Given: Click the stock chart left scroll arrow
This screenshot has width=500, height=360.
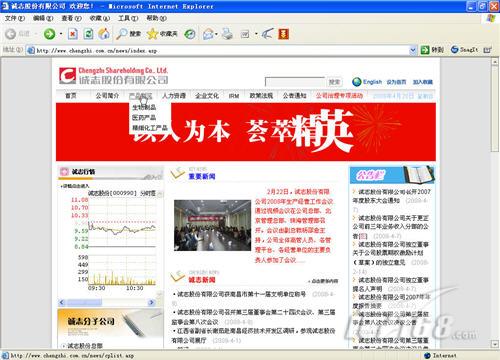Looking at the screenshot, I should 62,302.
